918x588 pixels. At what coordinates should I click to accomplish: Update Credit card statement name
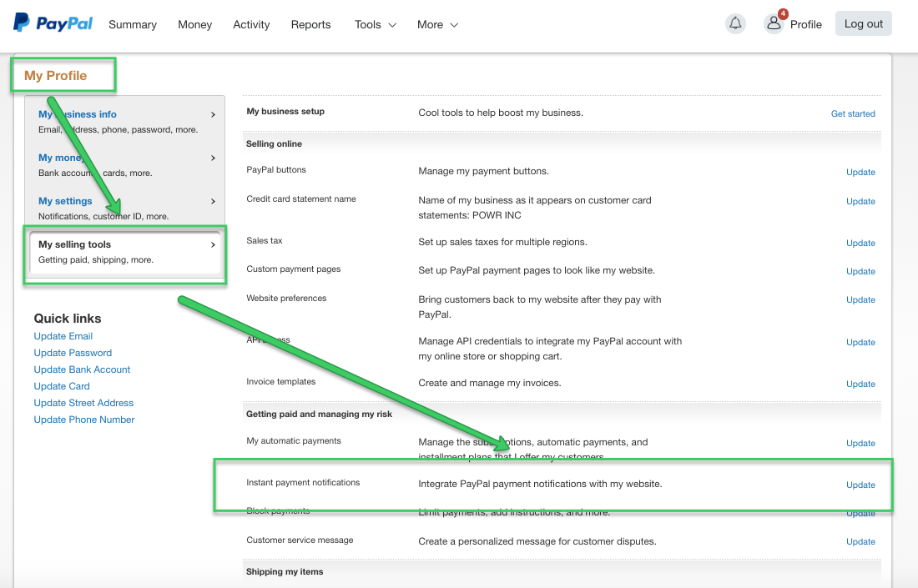pos(860,201)
